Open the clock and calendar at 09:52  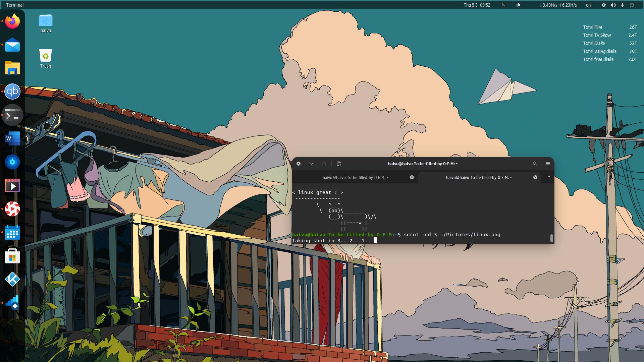tap(477, 5)
